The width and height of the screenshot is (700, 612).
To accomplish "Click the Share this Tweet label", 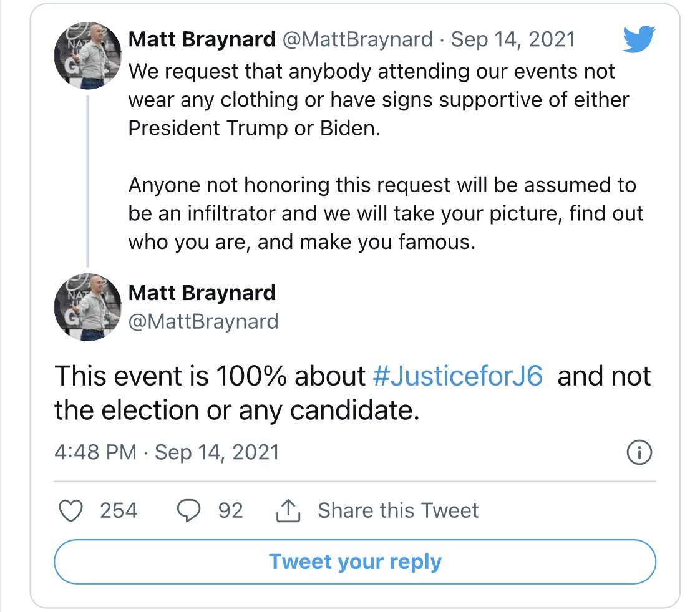I will point(398,511).
